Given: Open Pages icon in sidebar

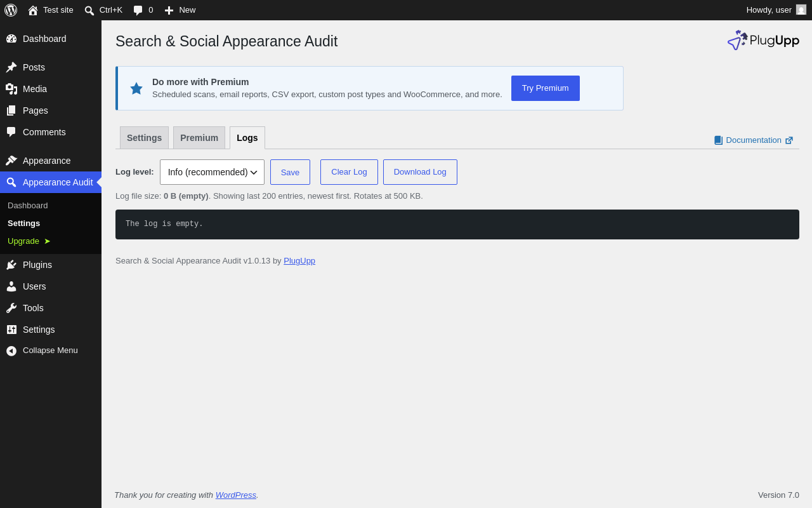Looking at the screenshot, I should point(11,110).
